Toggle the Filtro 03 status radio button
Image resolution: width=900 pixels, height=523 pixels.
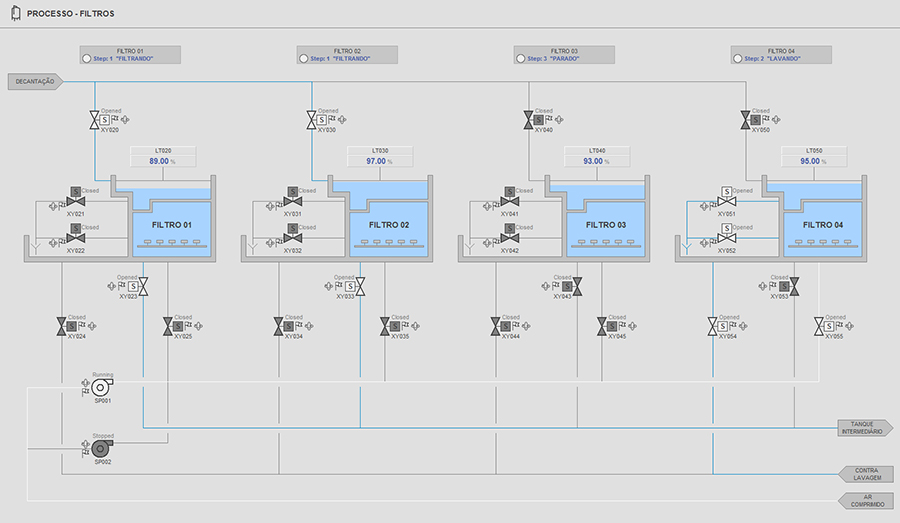pos(522,59)
